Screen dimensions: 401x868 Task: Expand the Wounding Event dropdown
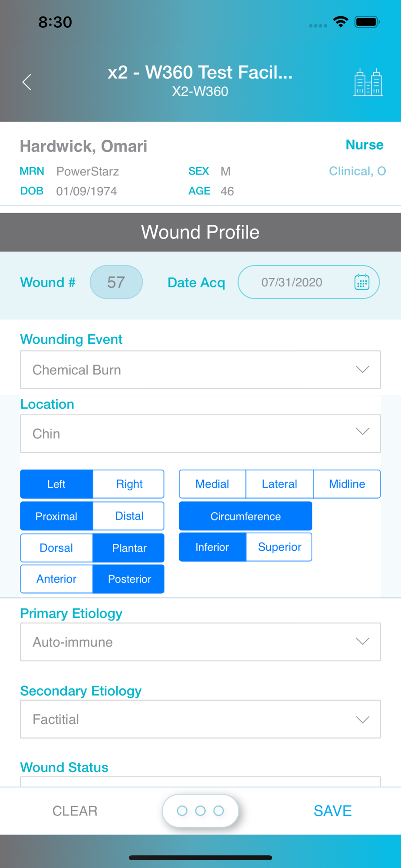pyautogui.click(x=200, y=370)
